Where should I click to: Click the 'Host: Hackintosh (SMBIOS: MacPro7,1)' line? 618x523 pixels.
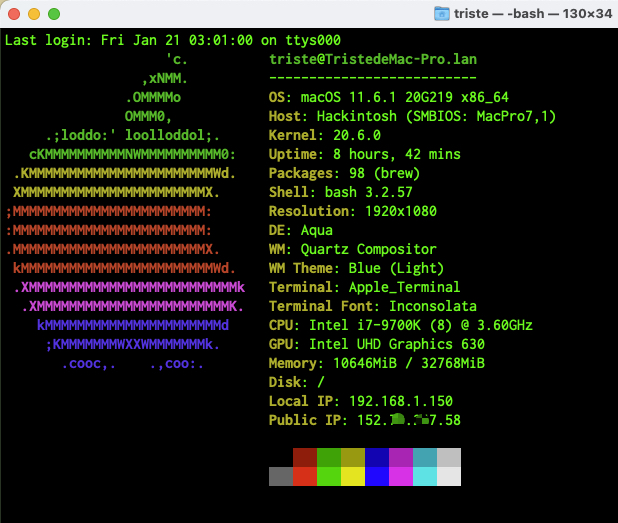pos(412,116)
